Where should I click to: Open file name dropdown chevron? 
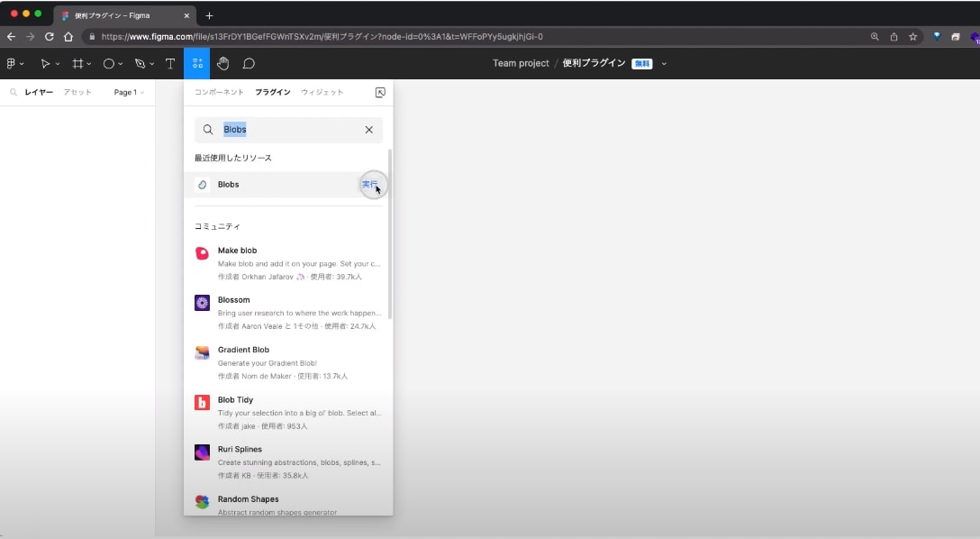click(x=664, y=64)
